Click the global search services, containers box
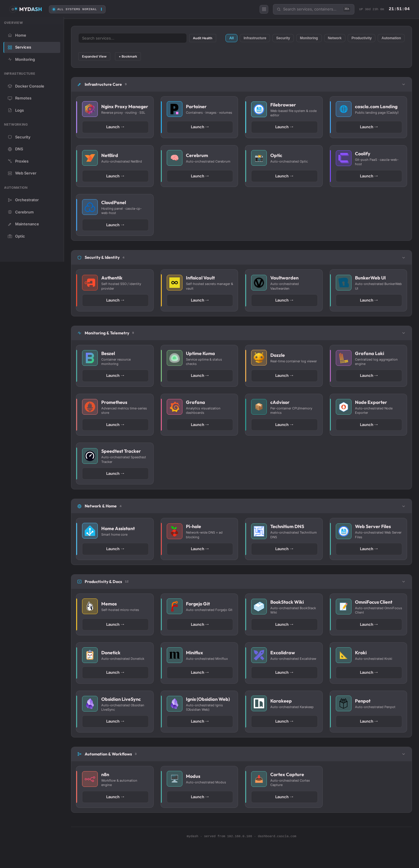 pyautogui.click(x=313, y=9)
